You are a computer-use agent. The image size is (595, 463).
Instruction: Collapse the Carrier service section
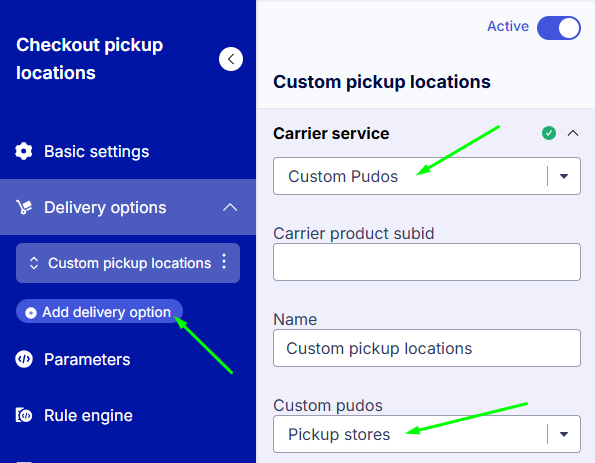[x=573, y=133]
